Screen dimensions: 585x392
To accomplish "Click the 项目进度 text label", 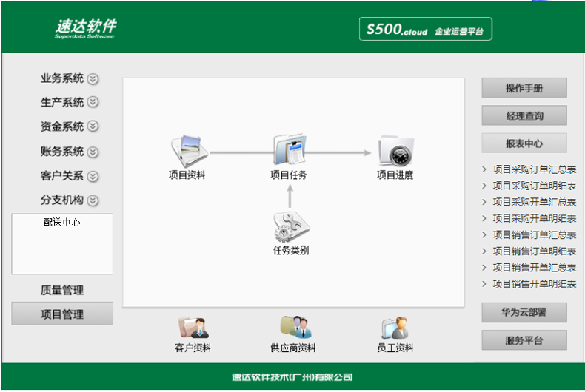I will point(395,175).
